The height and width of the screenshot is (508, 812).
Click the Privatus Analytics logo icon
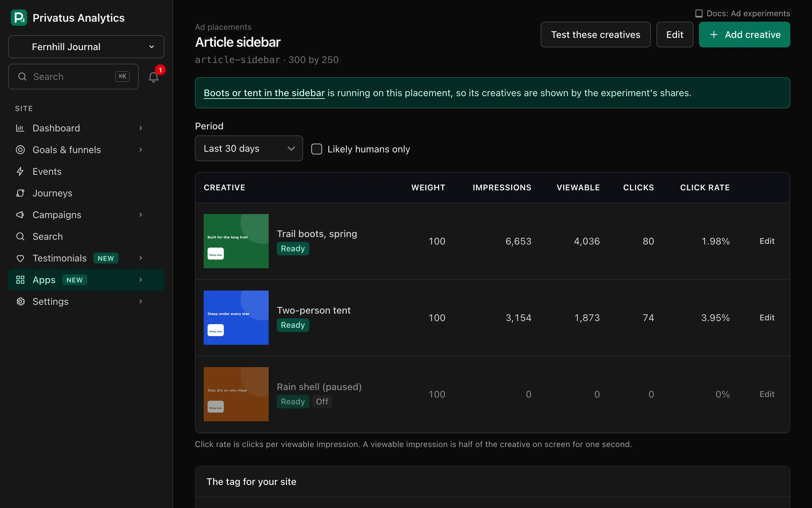(19, 18)
